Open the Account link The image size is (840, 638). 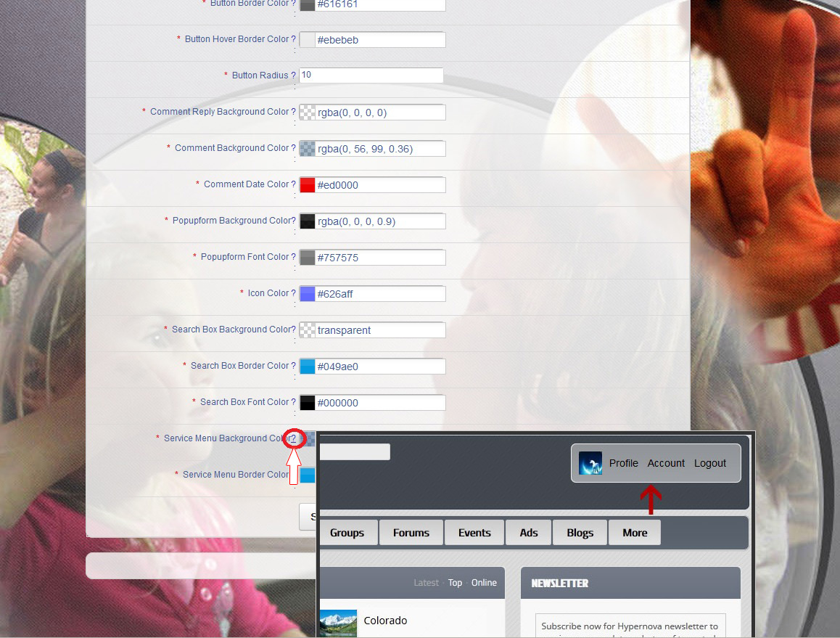[x=666, y=463]
